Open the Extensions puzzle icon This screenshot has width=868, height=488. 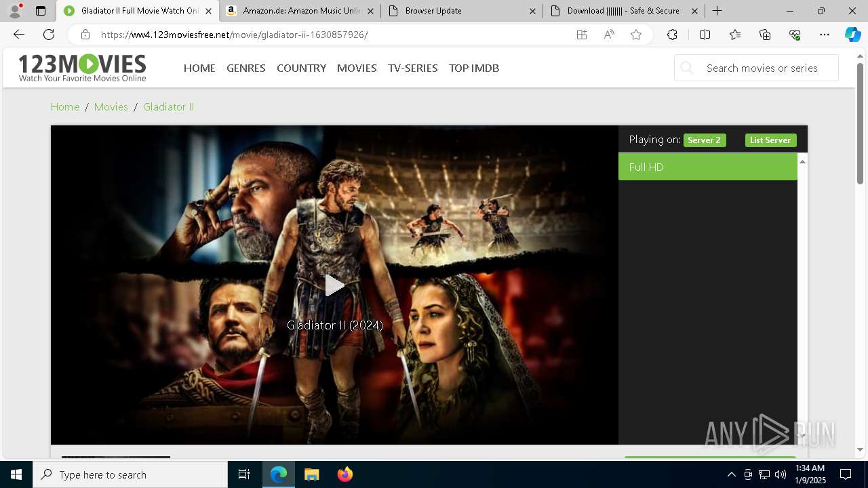point(672,35)
